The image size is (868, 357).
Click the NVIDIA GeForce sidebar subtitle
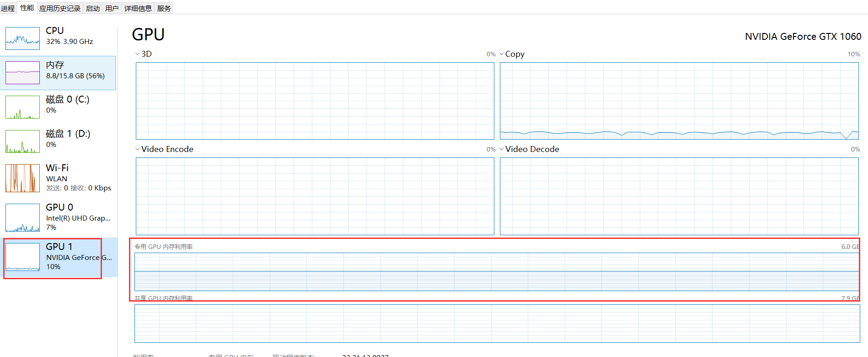[79, 258]
